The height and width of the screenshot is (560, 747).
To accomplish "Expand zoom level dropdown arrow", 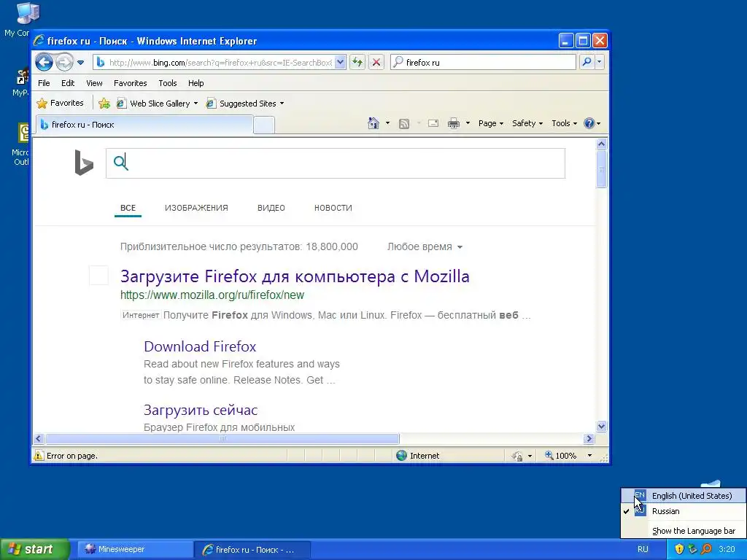I will pos(589,456).
